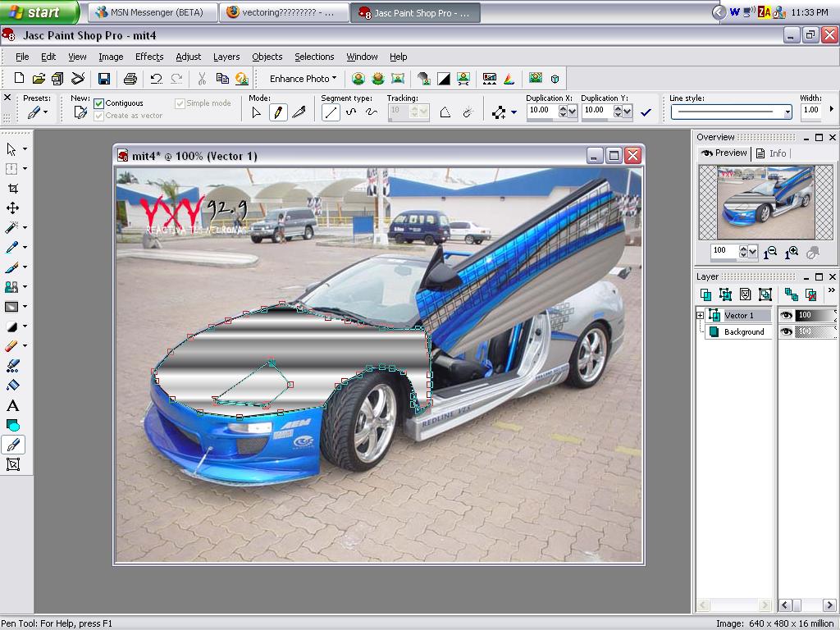Expand the Vector 1 layer tree

pos(700,315)
